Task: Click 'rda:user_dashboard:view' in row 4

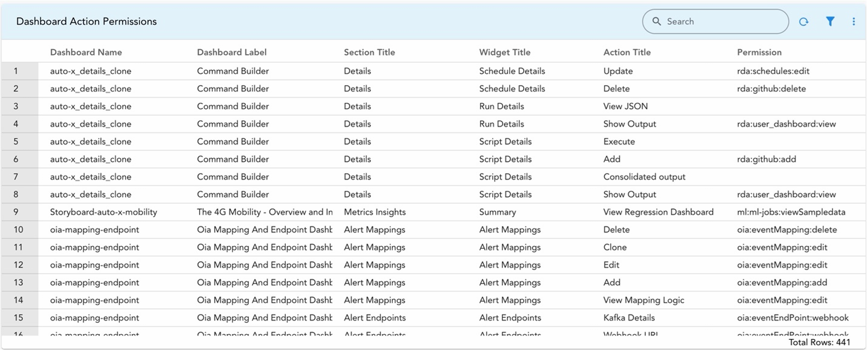Action: (x=786, y=124)
